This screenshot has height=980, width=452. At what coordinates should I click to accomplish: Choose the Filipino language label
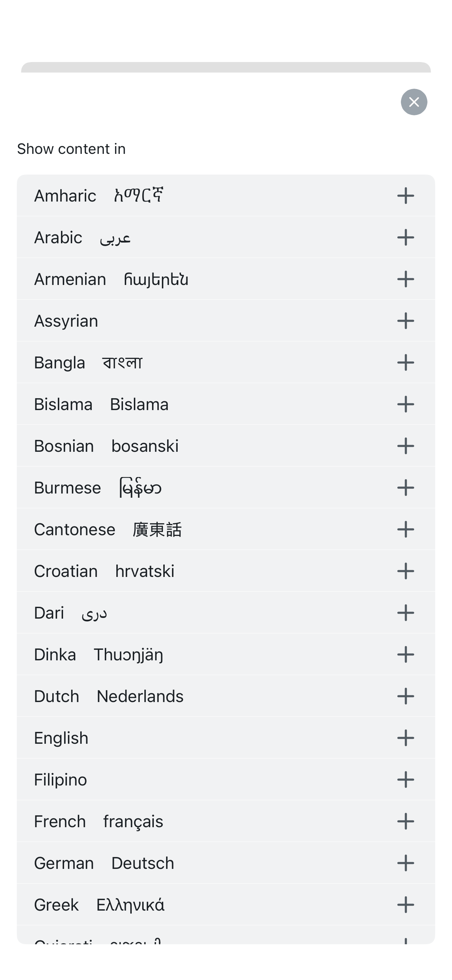tap(61, 780)
